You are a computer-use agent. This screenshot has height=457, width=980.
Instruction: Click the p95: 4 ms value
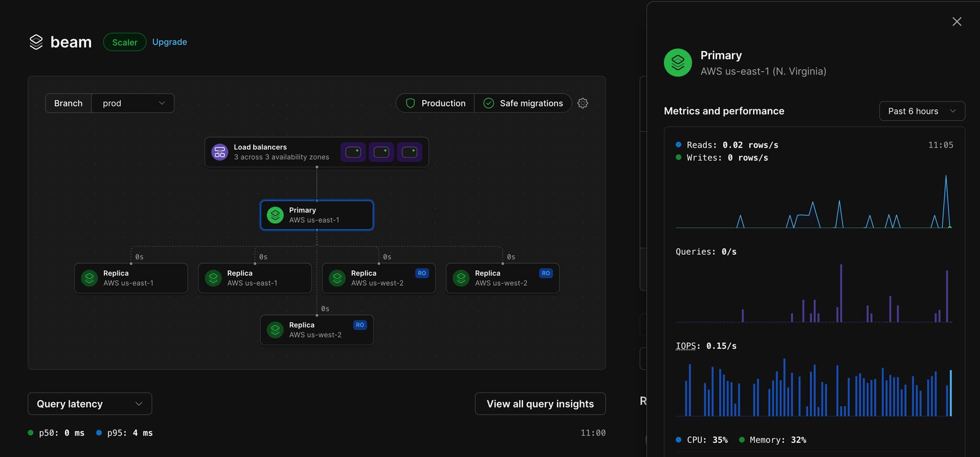pyautogui.click(x=130, y=433)
